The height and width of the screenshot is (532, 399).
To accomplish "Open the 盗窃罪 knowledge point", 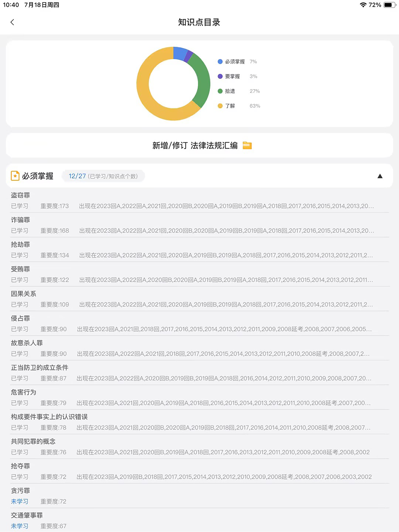I will [199, 200].
